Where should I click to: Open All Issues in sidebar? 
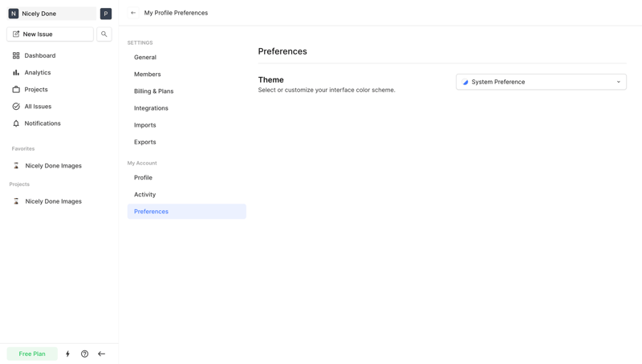[x=38, y=107]
